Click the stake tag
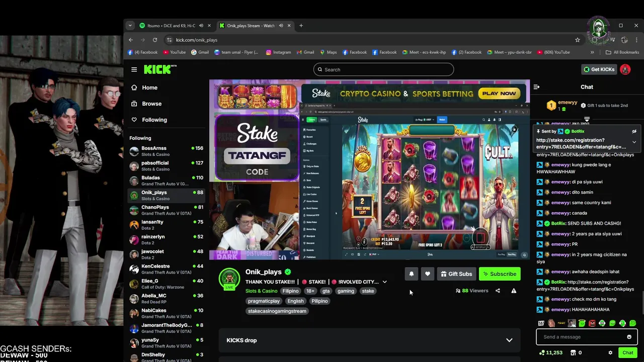 tap(368, 291)
